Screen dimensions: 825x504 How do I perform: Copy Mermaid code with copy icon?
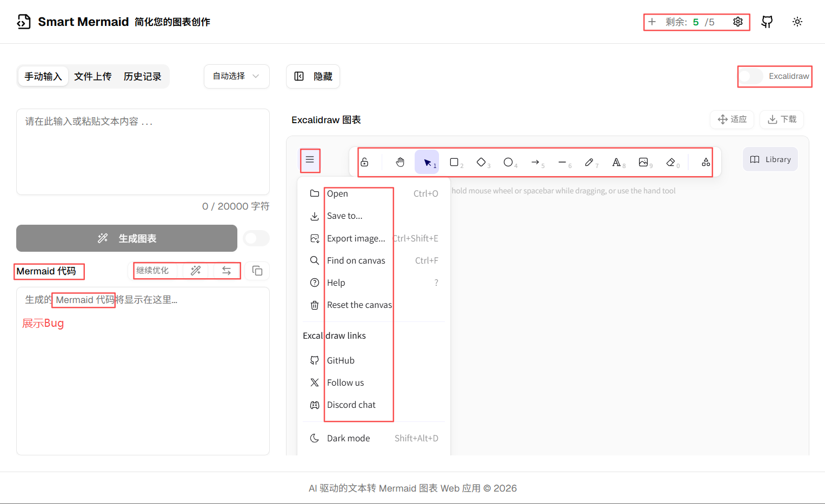pyautogui.click(x=257, y=271)
